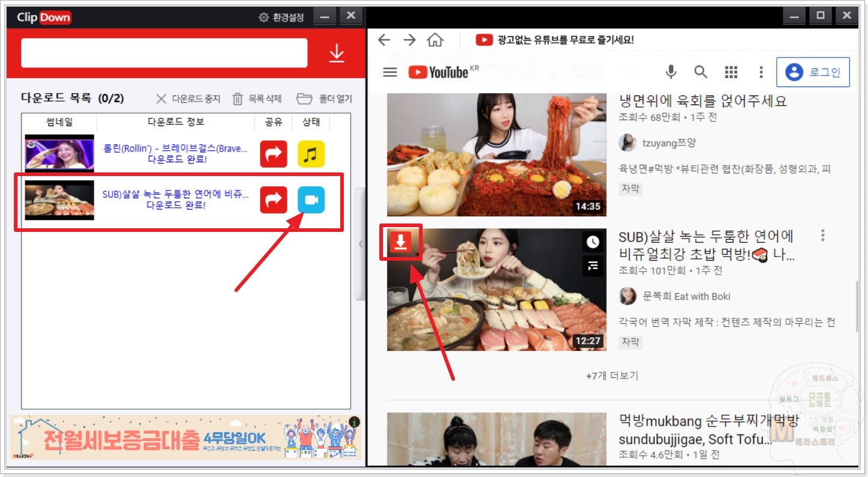Image resolution: width=868 pixels, height=477 pixels.
Task: Open the 냉면위에 육회를 얹어주세요 video thumbnail
Action: click(x=497, y=155)
